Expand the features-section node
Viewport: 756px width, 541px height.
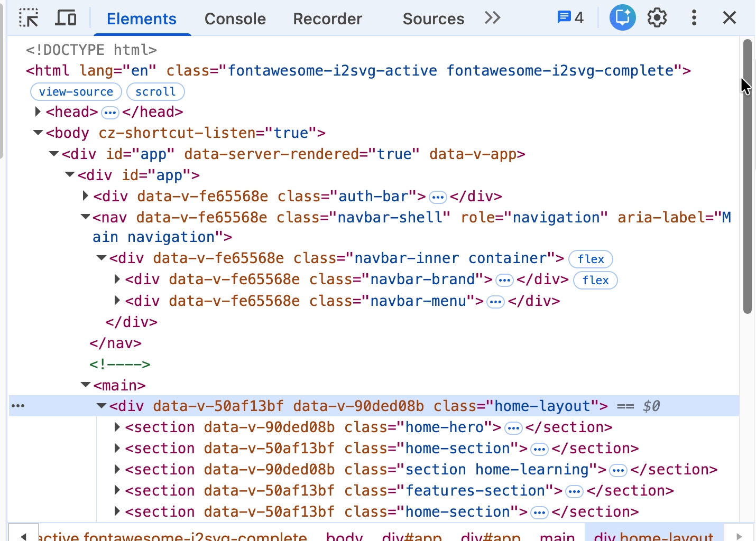(x=117, y=490)
